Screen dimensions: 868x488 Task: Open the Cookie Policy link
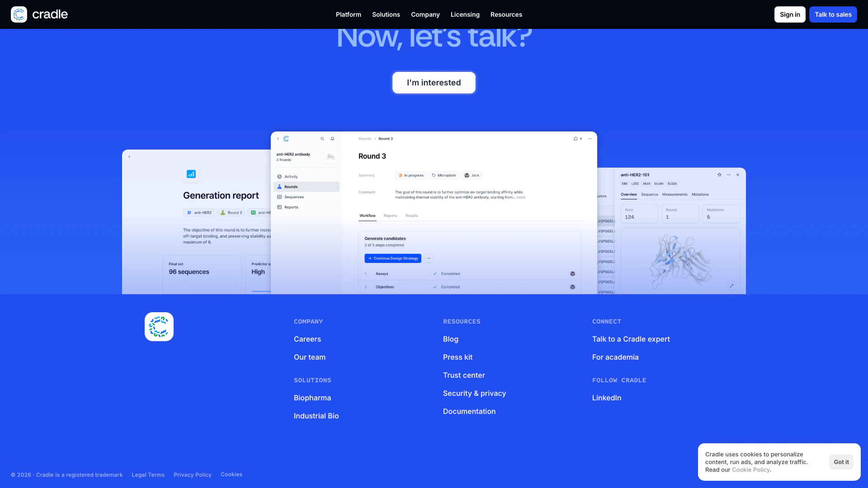[x=750, y=470]
